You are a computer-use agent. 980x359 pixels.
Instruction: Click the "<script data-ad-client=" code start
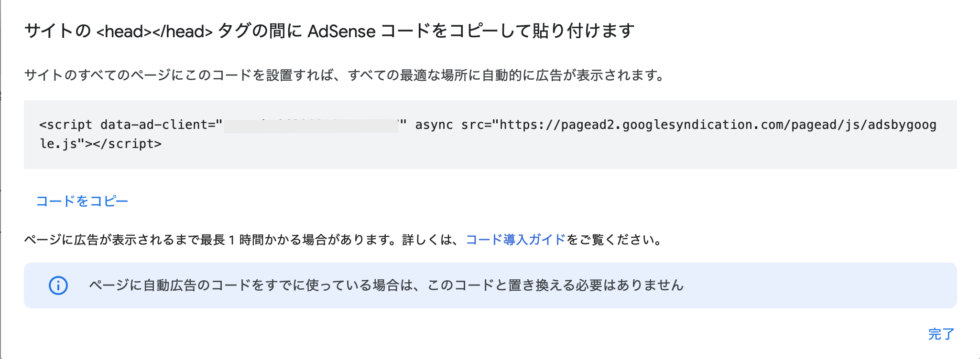[x=131, y=125]
